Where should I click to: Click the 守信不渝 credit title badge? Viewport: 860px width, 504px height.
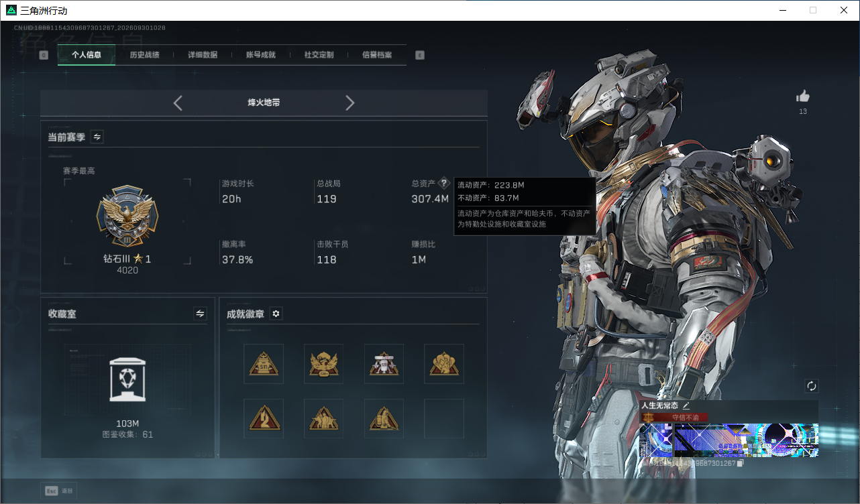click(674, 418)
